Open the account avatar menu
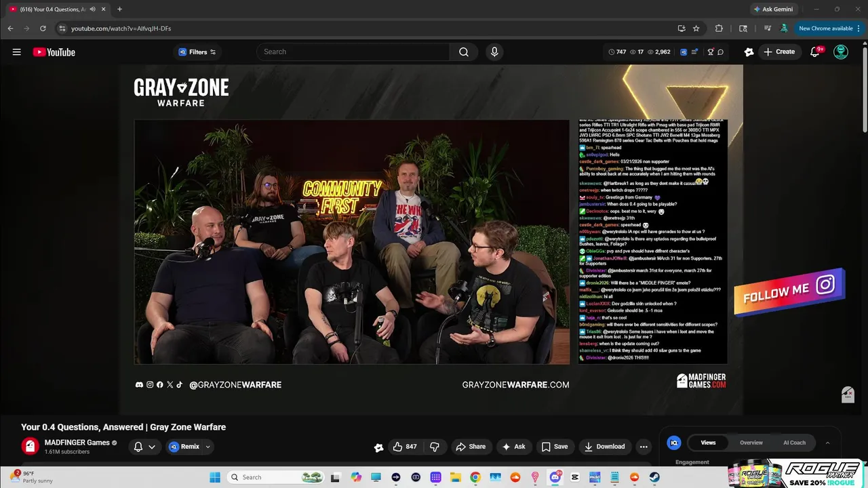Image resolution: width=868 pixels, height=488 pixels. coord(841,52)
